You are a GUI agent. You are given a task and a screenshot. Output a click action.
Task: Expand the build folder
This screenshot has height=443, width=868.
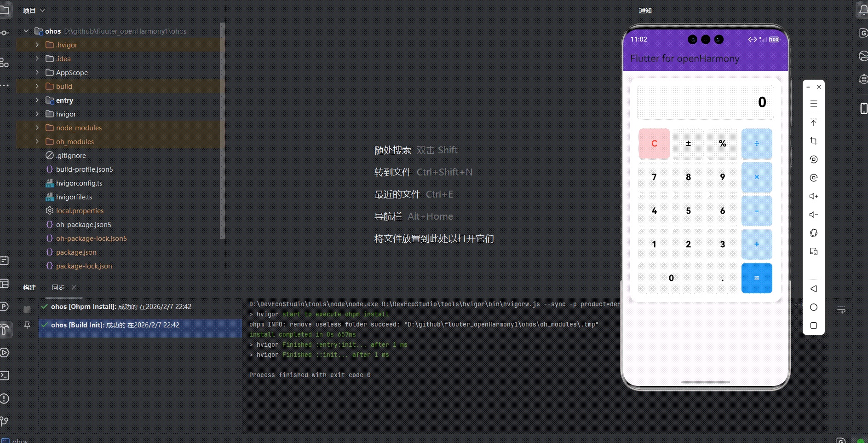click(37, 86)
